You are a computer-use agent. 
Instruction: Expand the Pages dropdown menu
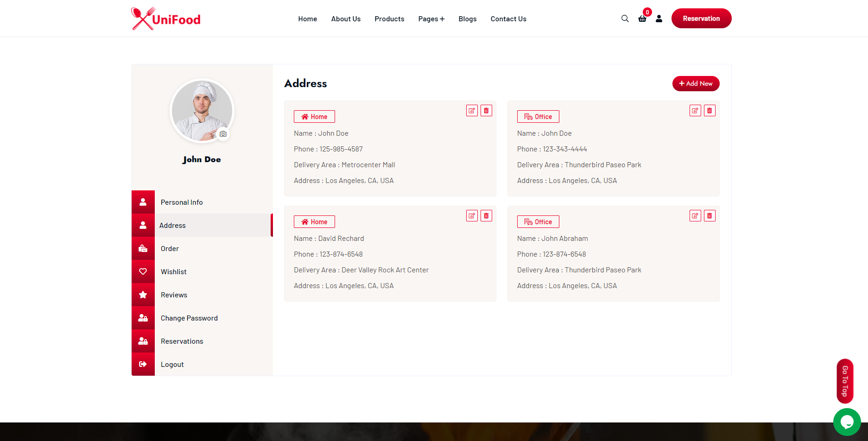coord(431,19)
